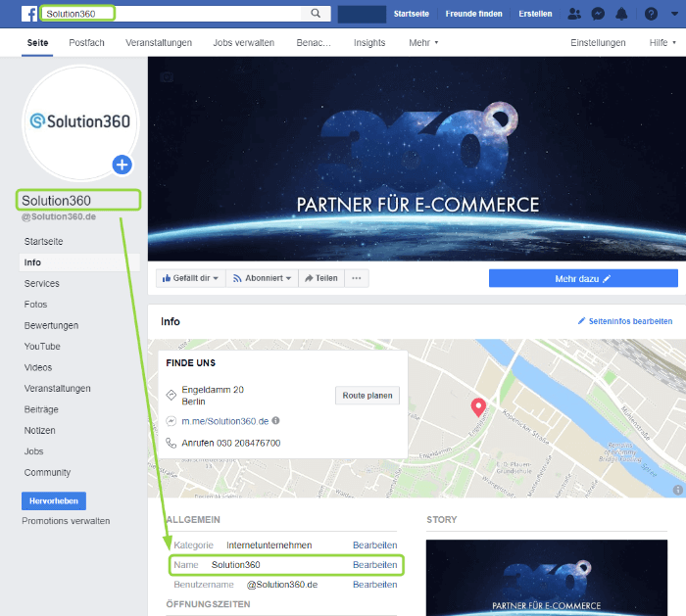
Task: Open the m.me/Solution360.de link
Action: [x=224, y=421]
